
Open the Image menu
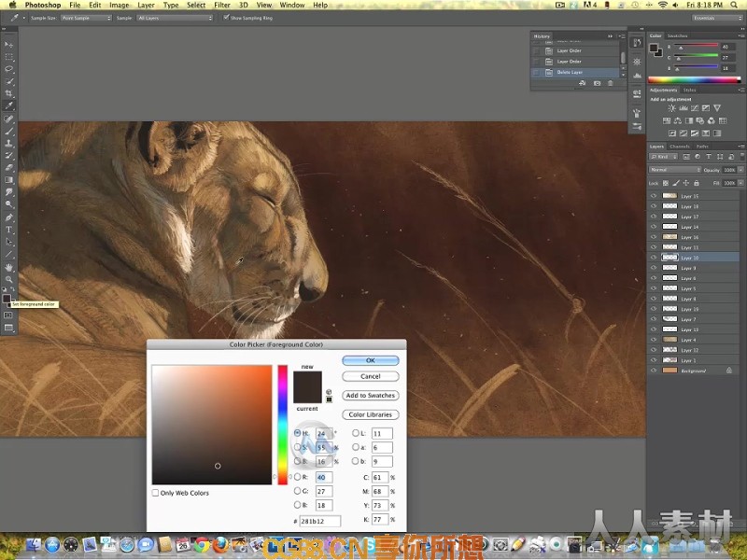tap(120, 5)
